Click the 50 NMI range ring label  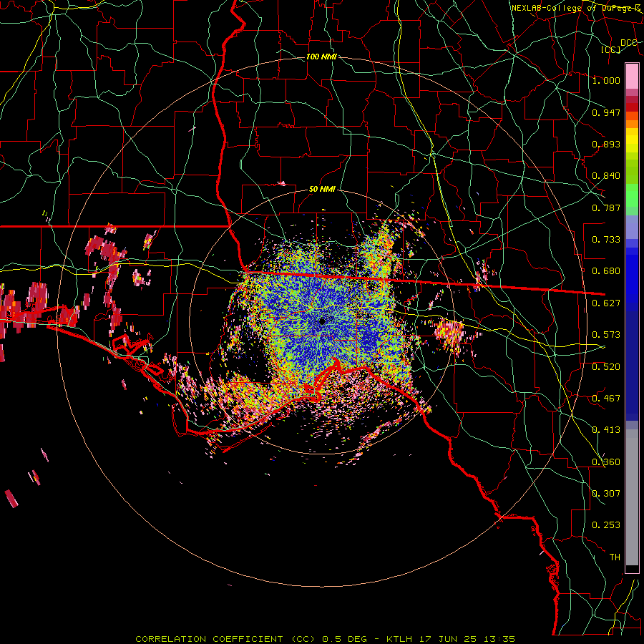322,190
